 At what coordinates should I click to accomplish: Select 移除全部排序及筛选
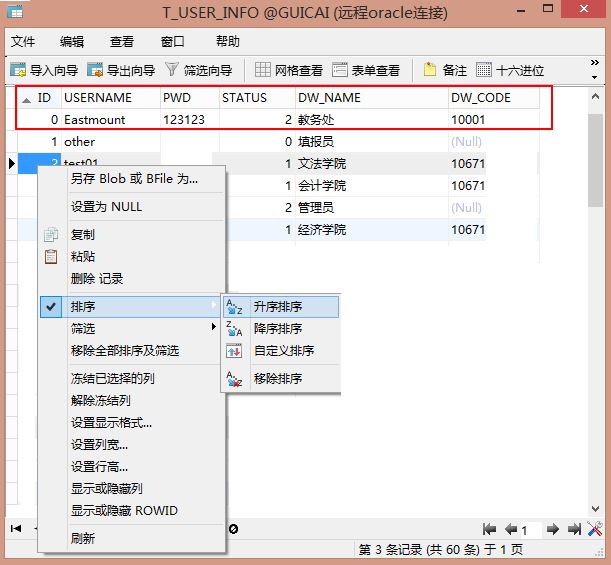coord(125,351)
